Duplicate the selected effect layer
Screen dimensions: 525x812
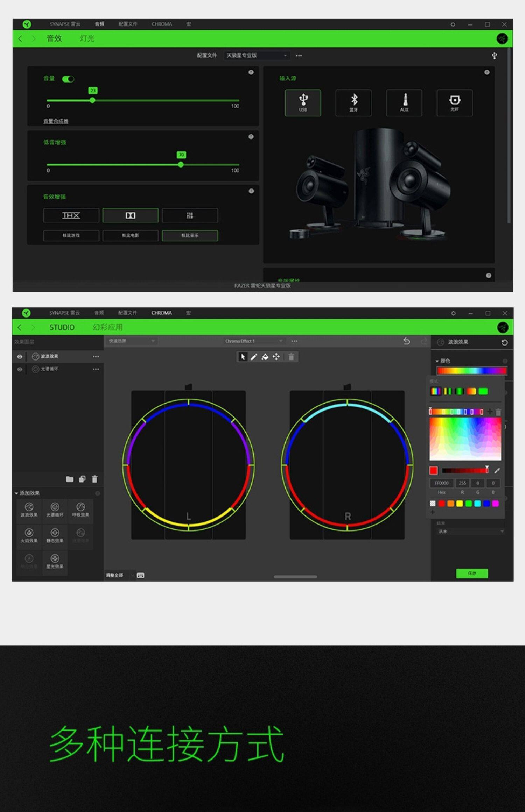82,479
